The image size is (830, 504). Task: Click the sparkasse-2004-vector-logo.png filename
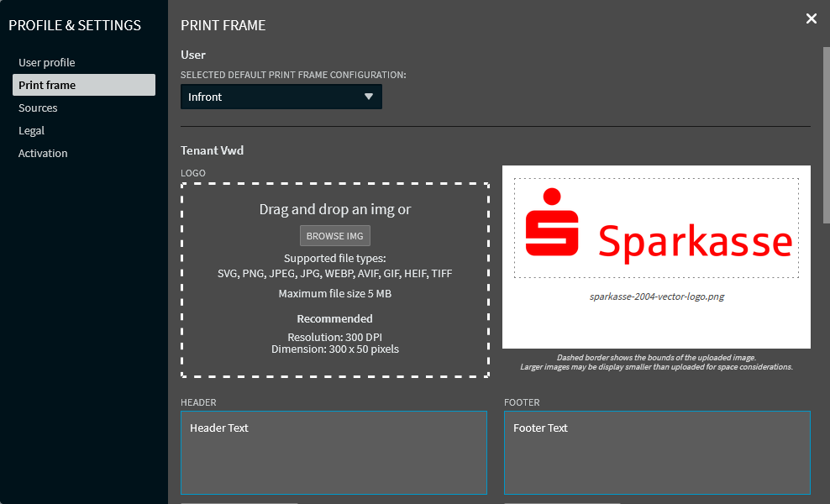(656, 297)
